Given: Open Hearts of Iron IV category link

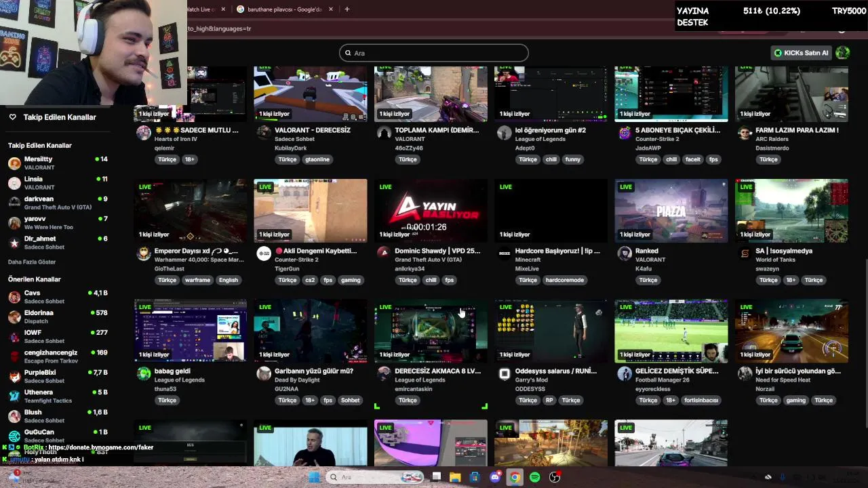Looking at the screenshot, I should point(176,139).
